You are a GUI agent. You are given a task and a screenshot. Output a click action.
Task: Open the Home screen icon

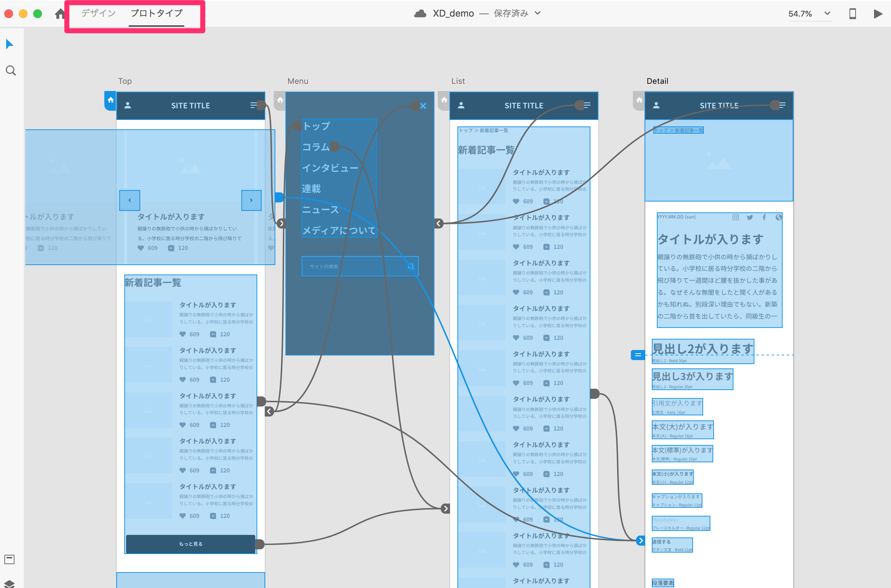(60, 14)
